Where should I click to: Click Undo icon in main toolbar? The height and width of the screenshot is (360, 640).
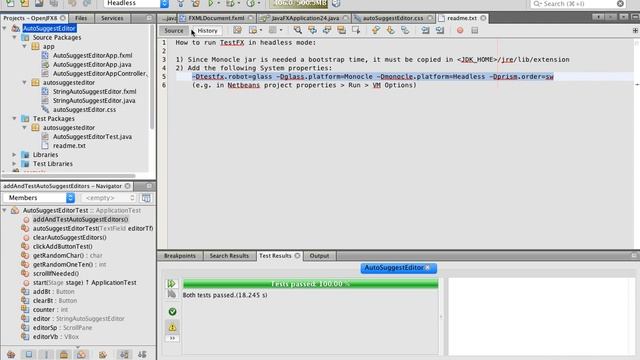[x=72, y=3]
